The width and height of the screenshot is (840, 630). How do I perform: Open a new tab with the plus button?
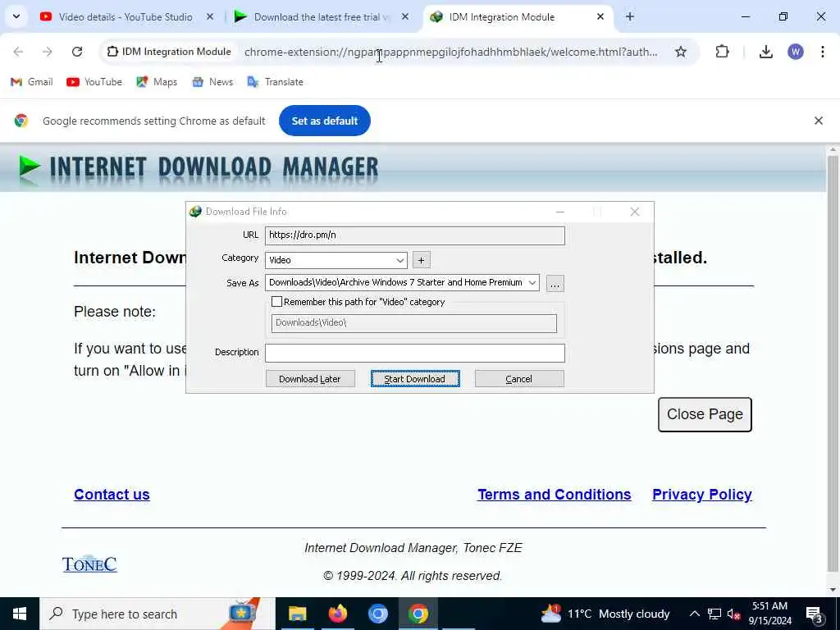(x=630, y=16)
